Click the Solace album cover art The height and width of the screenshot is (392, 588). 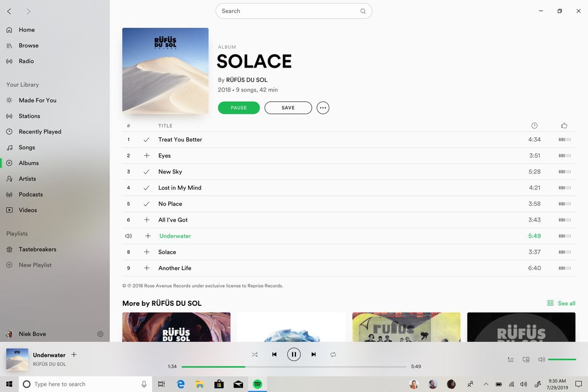[166, 71]
